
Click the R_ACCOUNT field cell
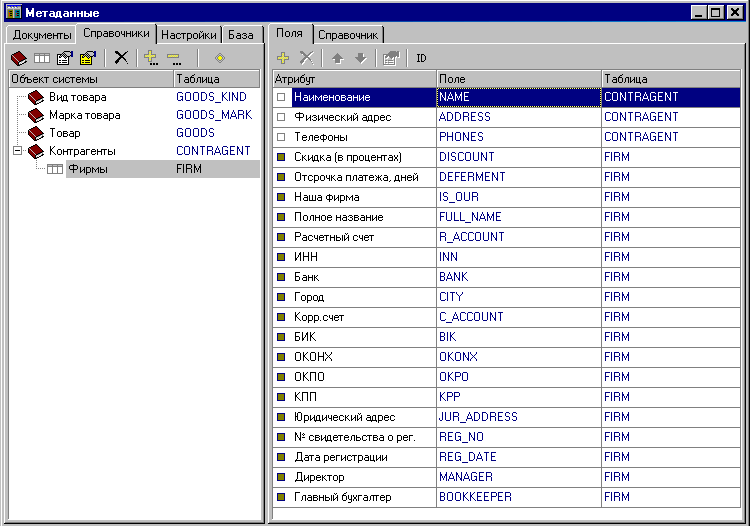(x=519, y=237)
